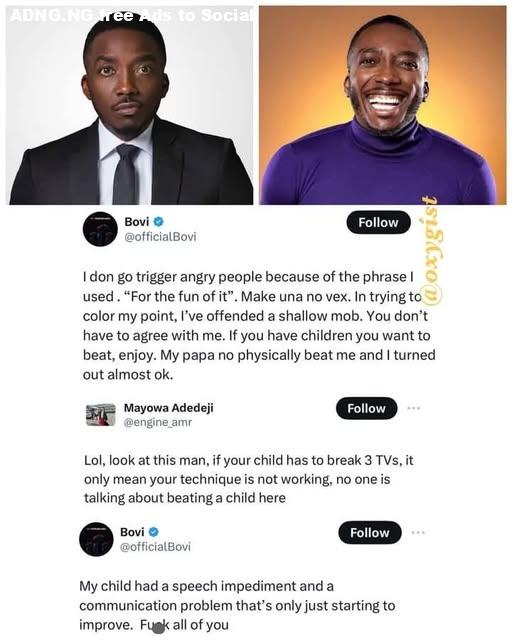The height and width of the screenshot is (640, 512).
Task: Open the photo of man in suit
Action: click(131, 105)
